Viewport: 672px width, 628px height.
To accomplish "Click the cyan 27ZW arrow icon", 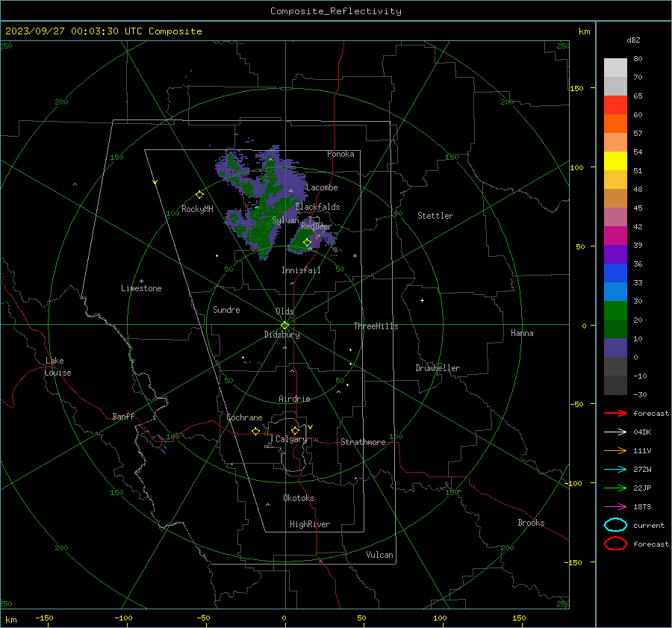I will click(x=615, y=470).
